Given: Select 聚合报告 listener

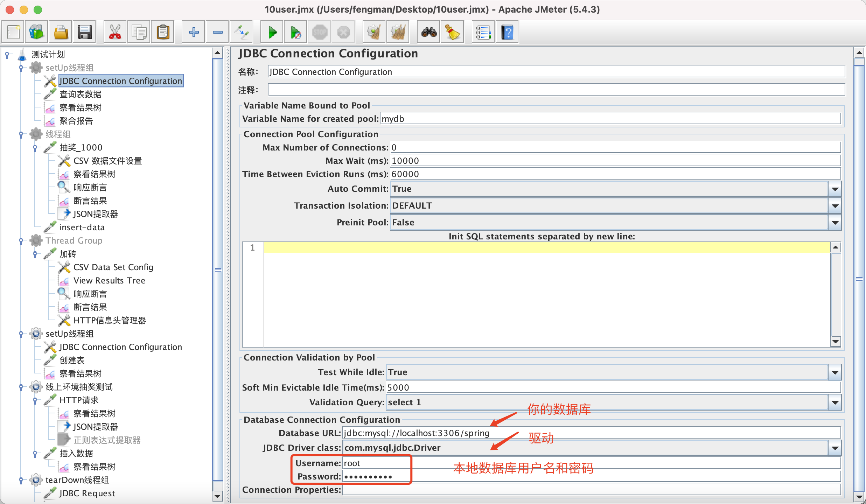Looking at the screenshot, I should (76, 121).
